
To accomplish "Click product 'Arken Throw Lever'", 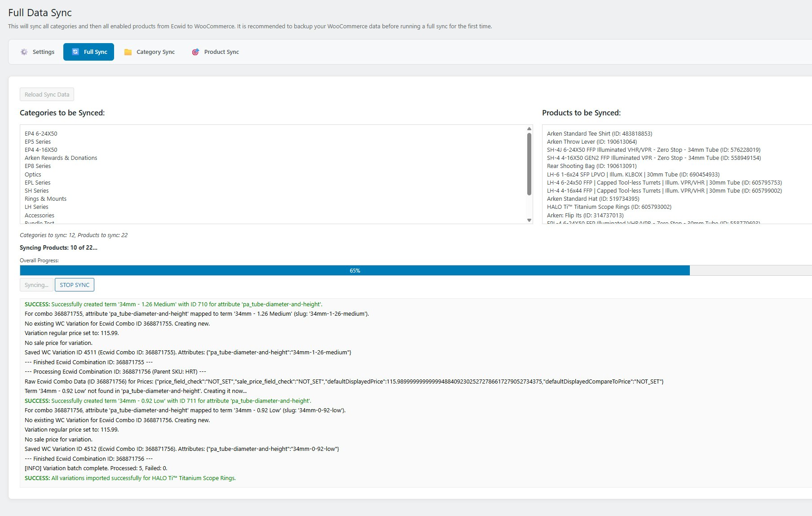I will [592, 141].
